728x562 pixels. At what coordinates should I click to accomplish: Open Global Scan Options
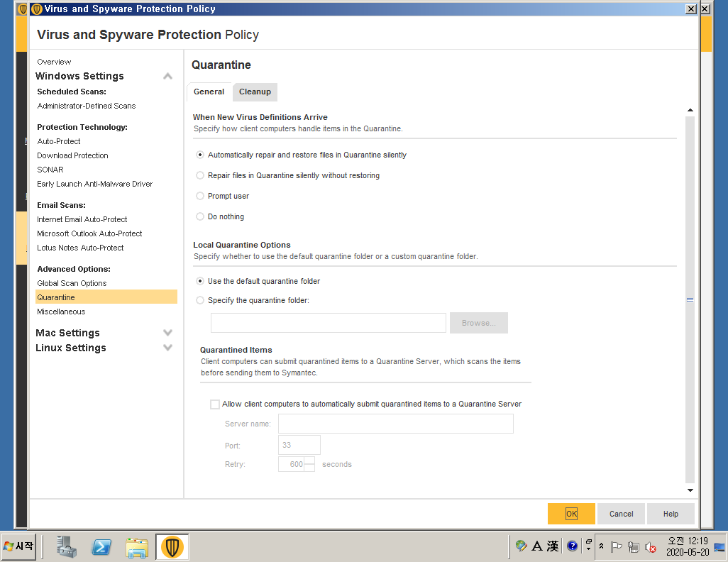[x=72, y=283]
